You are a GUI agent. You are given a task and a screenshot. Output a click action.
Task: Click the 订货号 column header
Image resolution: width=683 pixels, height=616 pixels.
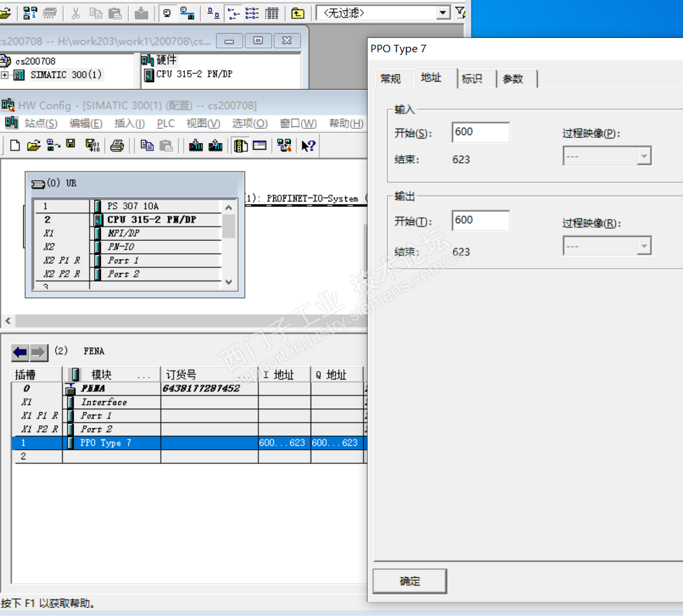tap(210, 374)
